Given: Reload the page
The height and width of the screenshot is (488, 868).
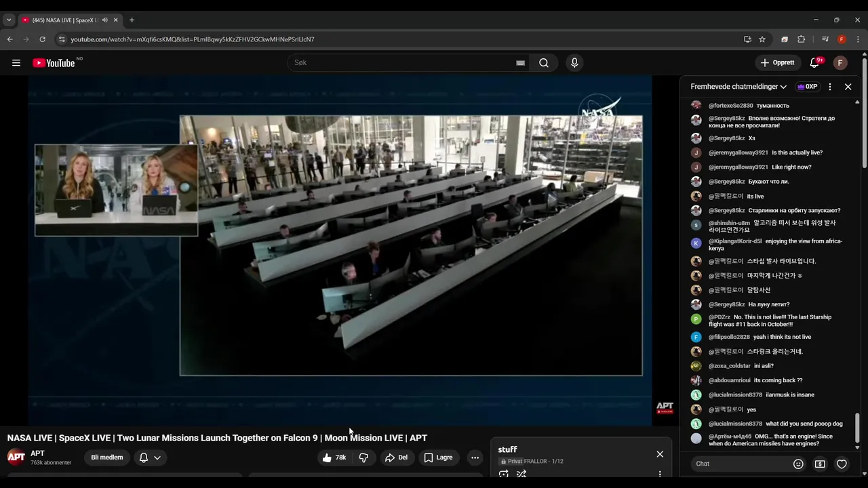Looking at the screenshot, I should coord(42,39).
